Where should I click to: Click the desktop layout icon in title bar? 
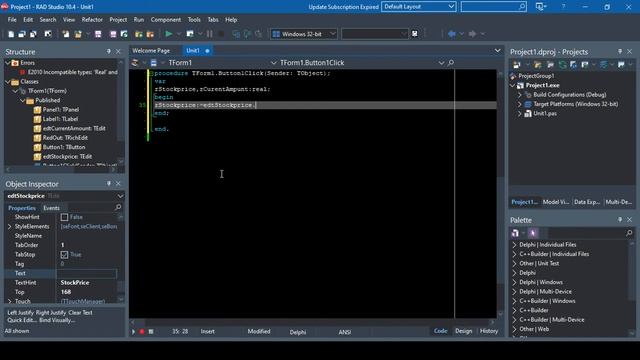coord(540,7)
